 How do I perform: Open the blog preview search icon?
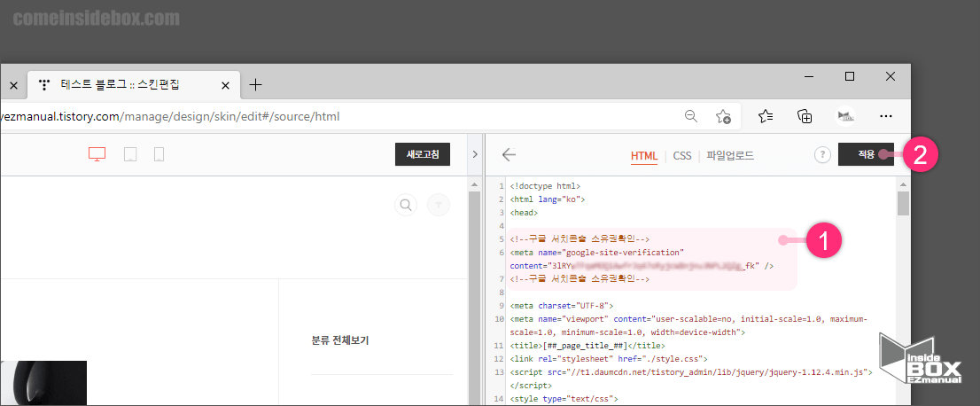tap(406, 205)
